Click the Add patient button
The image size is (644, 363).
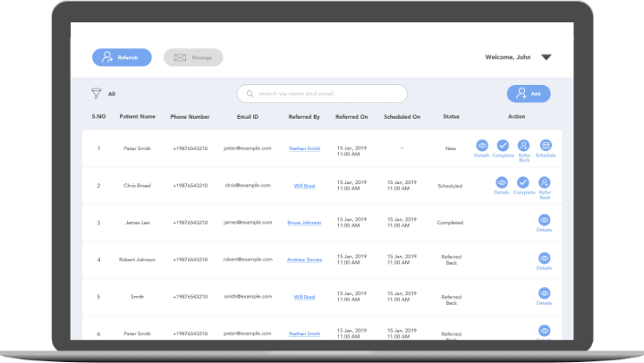pyautogui.click(x=528, y=93)
